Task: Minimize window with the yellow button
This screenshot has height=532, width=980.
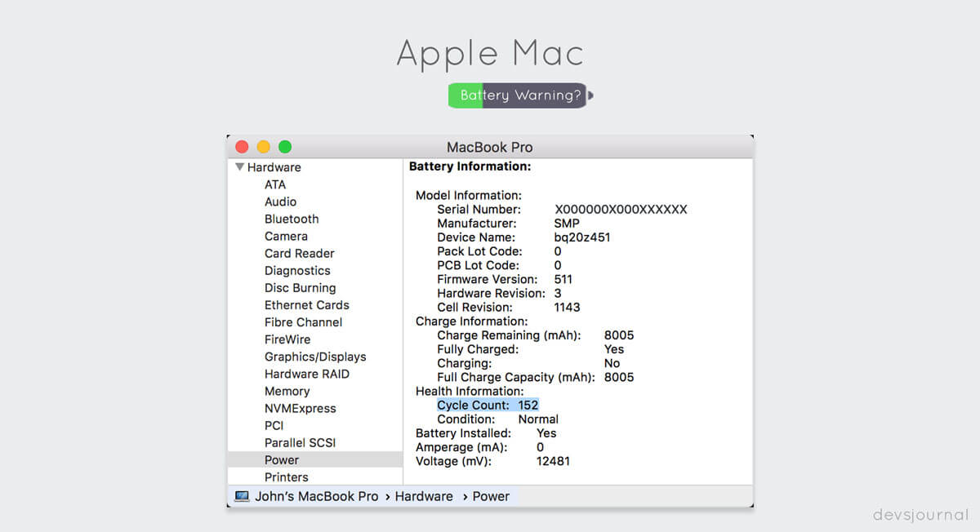Action: coord(263,147)
